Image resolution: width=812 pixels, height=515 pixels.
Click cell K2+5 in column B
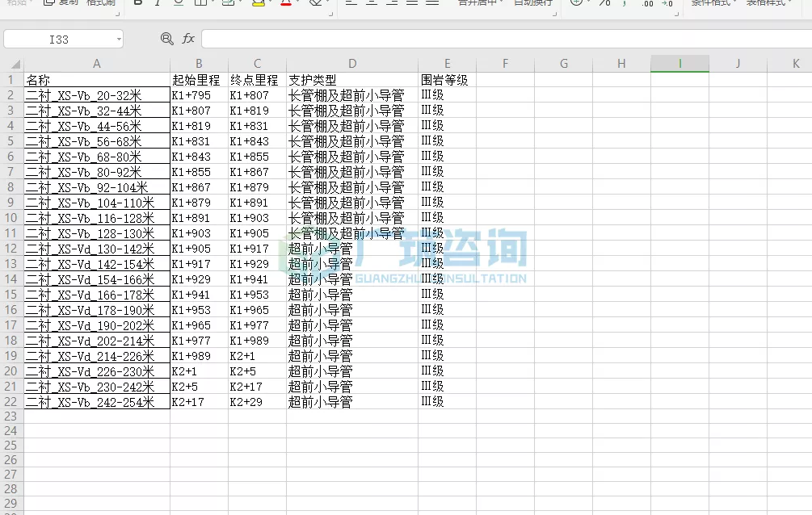(x=200, y=387)
